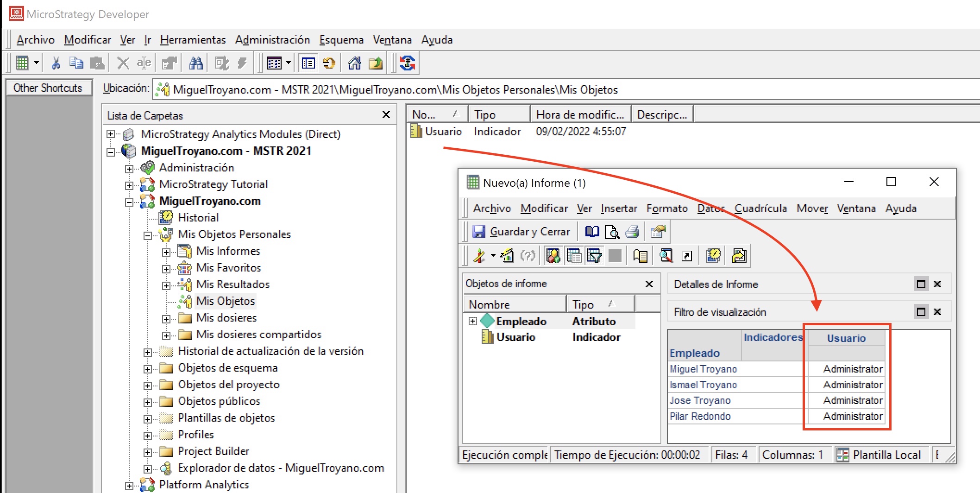
Task: Click the Usuario column header in report grid
Action: [x=846, y=338]
